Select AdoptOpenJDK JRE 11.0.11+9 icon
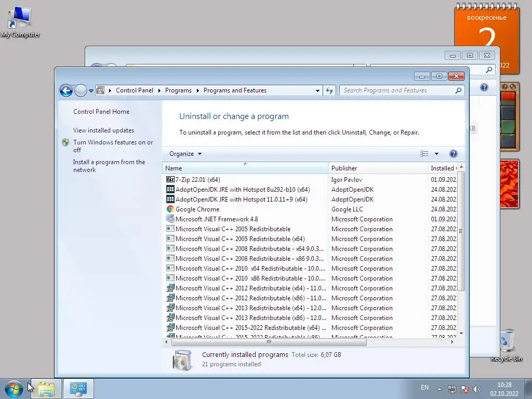 pos(170,199)
